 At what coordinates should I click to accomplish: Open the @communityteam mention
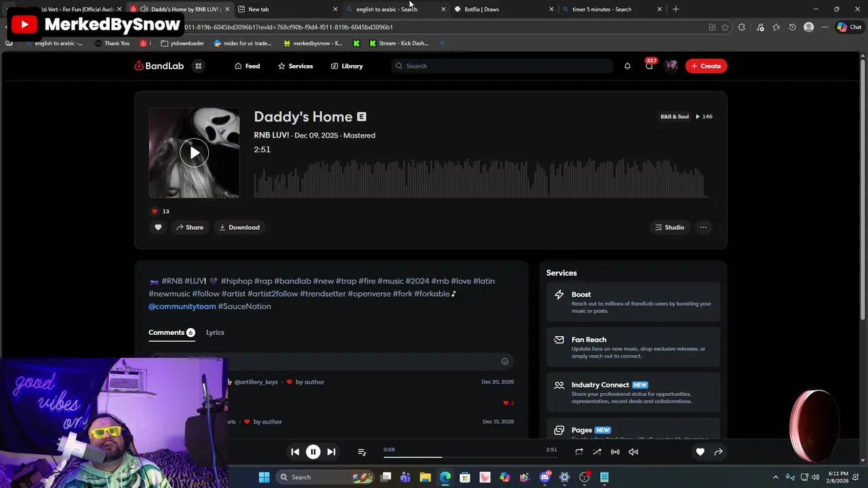tap(182, 306)
